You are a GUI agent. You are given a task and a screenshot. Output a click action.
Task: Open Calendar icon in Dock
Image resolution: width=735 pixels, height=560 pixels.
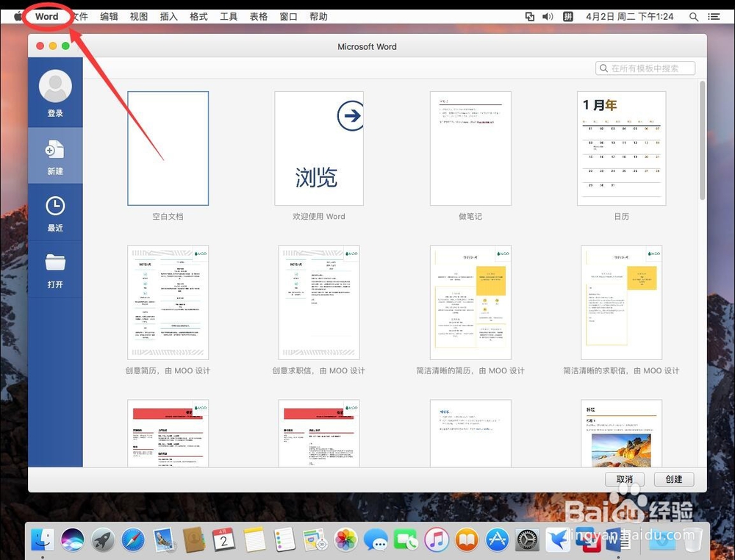(x=223, y=540)
